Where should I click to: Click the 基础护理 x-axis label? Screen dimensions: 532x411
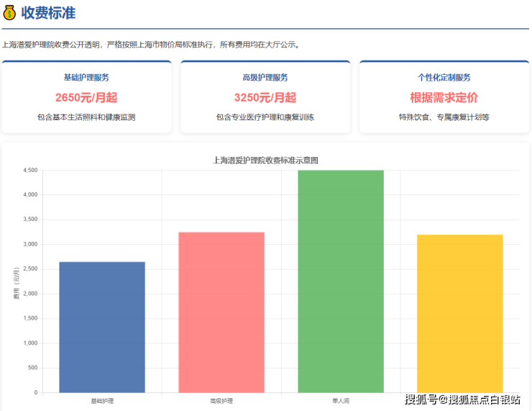(x=102, y=400)
